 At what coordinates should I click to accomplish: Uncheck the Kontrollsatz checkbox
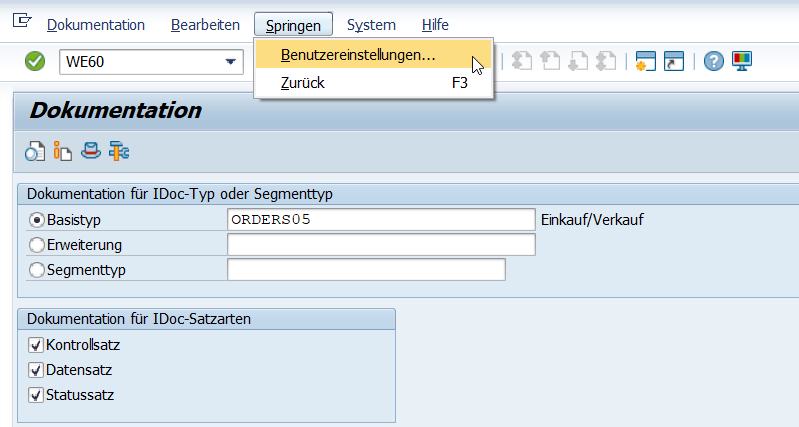36,345
